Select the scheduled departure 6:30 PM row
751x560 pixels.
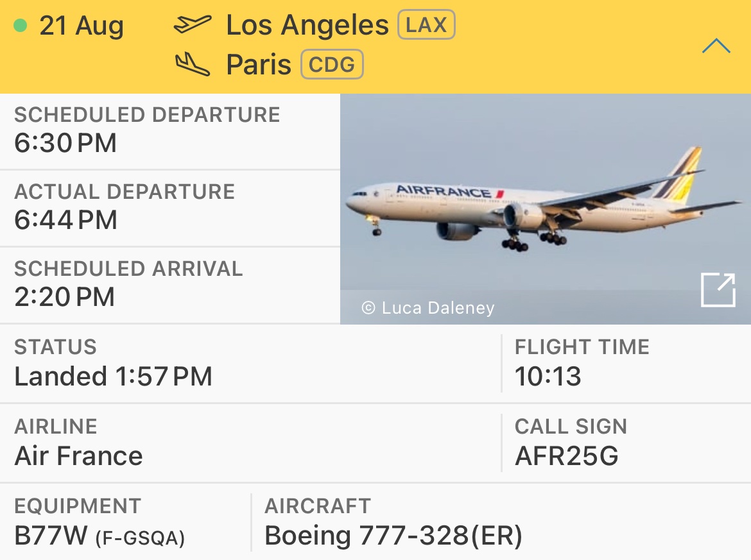click(x=170, y=131)
